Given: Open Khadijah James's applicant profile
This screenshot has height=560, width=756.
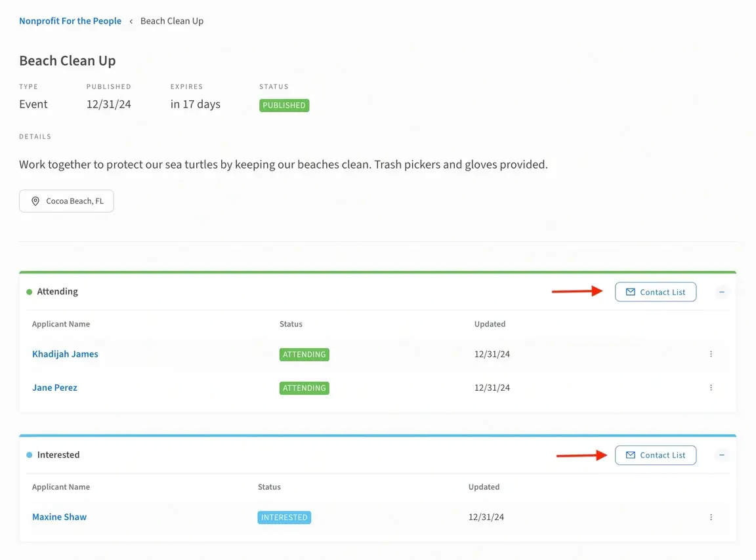Looking at the screenshot, I should coord(65,354).
